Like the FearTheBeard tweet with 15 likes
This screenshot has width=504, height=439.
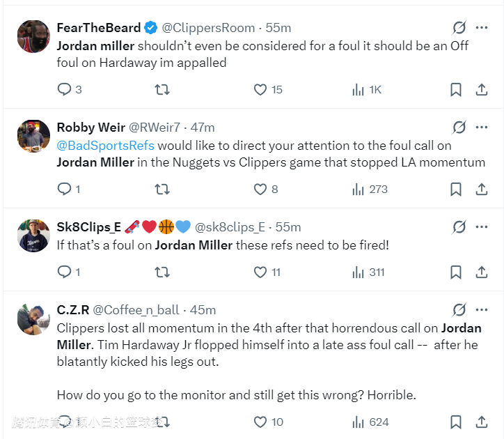260,89
